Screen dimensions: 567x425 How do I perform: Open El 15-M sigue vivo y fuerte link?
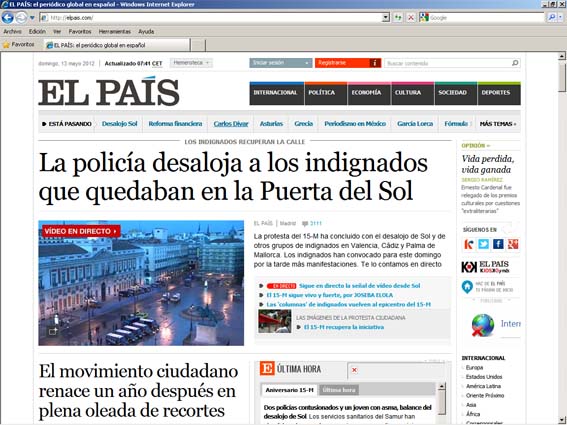[329, 295]
